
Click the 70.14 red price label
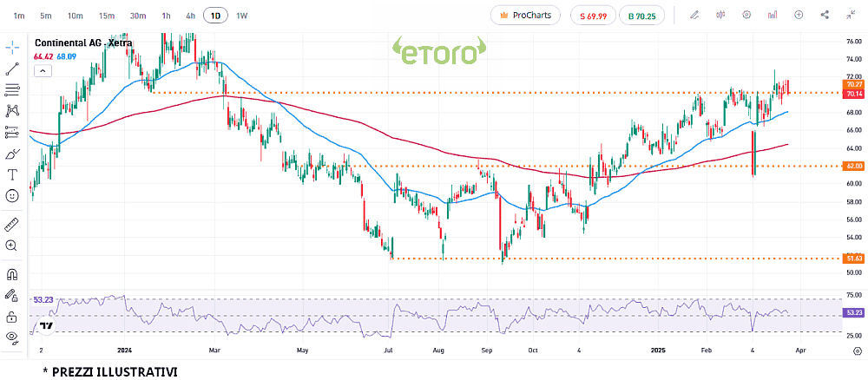854,94
